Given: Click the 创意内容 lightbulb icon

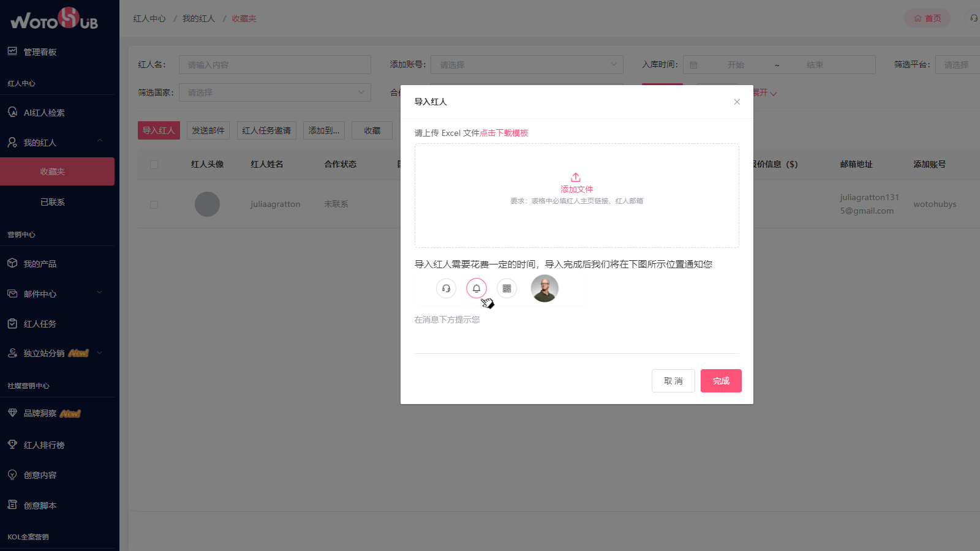Looking at the screenshot, I should point(12,474).
